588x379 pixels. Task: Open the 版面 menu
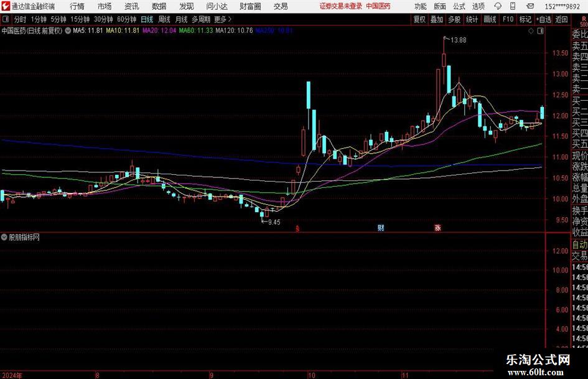(x=440, y=6)
